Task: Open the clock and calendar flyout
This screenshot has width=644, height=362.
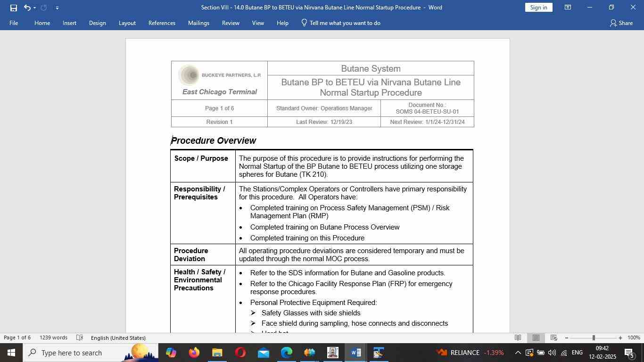Action: pos(602,353)
